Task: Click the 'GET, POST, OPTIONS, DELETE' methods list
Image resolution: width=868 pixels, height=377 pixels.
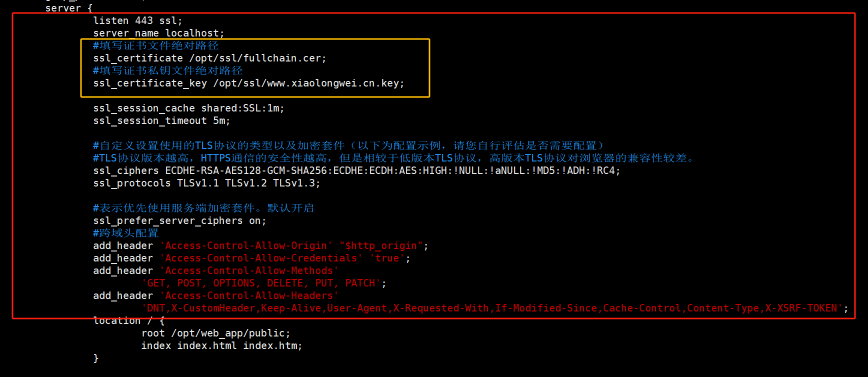Action: 264,283
